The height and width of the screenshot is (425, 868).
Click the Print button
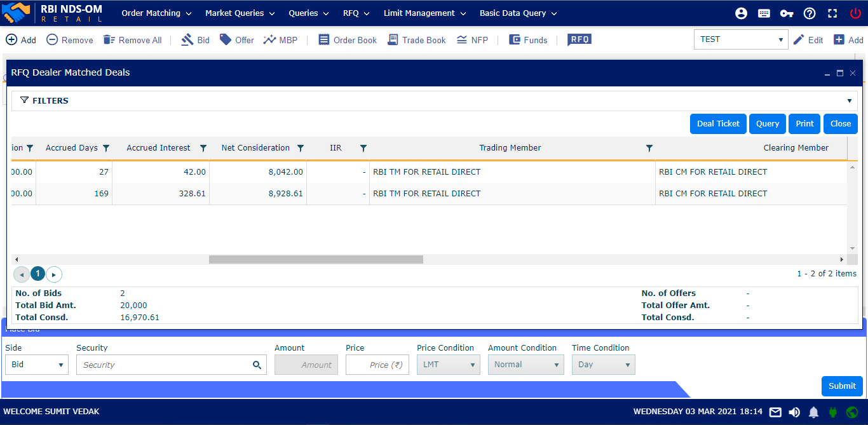pyautogui.click(x=804, y=124)
